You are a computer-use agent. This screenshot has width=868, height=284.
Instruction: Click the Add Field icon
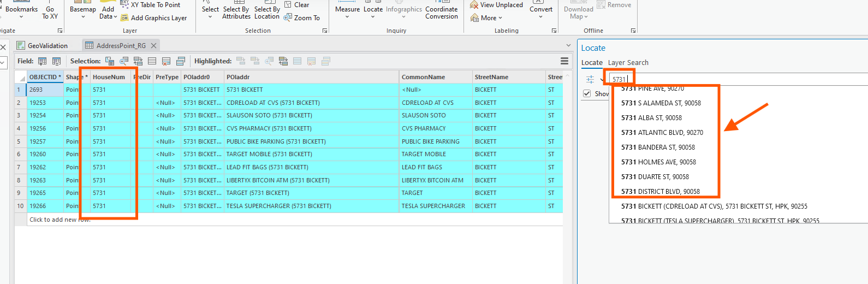(x=42, y=61)
